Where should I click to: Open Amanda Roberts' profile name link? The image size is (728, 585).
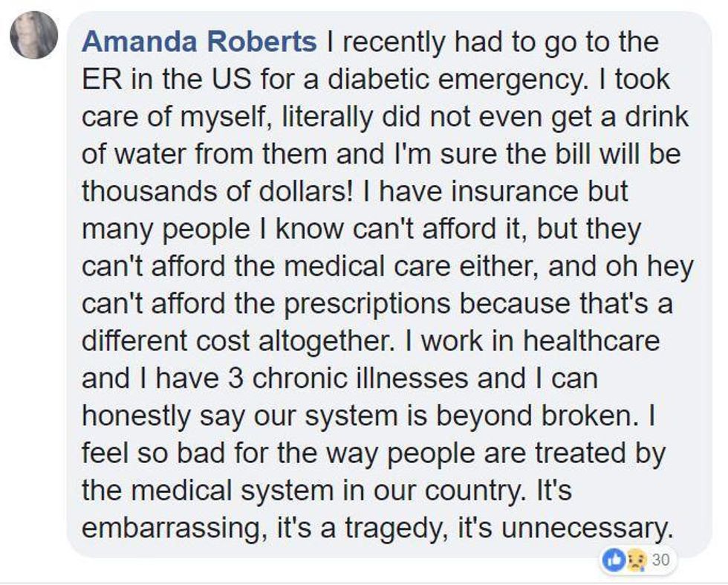pyautogui.click(x=198, y=42)
